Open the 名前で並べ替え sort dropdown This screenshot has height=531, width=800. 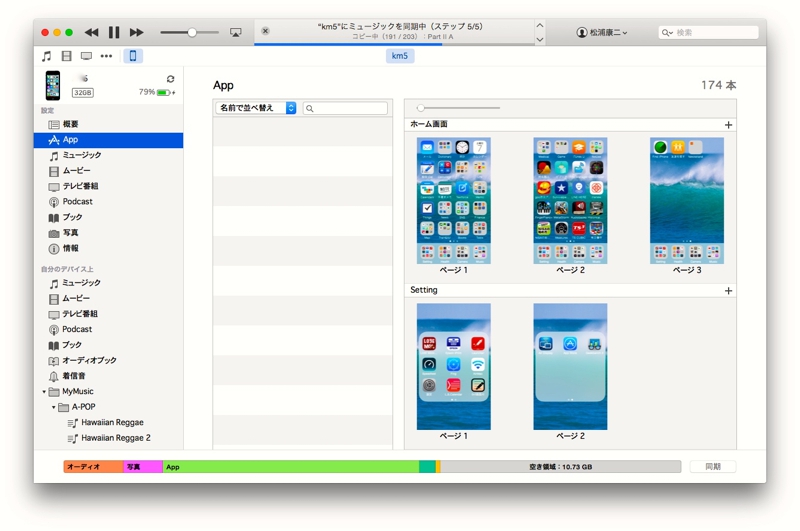point(256,108)
